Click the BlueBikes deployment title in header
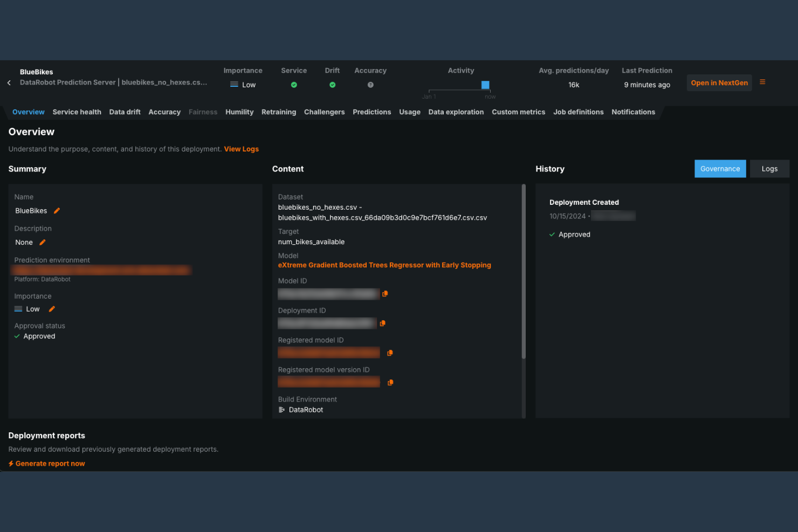The width and height of the screenshot is (798, 532). [37, 72]
